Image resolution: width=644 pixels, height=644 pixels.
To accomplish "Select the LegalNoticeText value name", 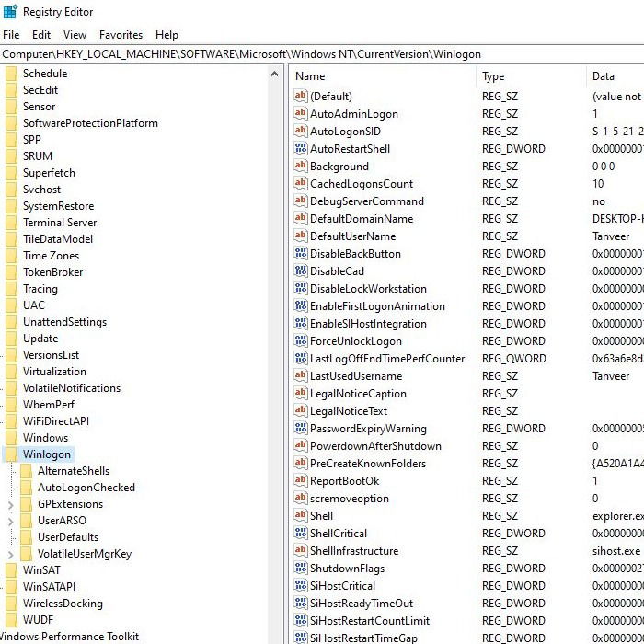I will [x=349, y=411].
